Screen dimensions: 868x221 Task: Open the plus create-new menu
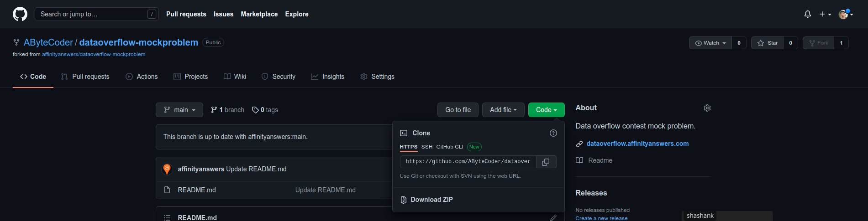tap(825, 14)
